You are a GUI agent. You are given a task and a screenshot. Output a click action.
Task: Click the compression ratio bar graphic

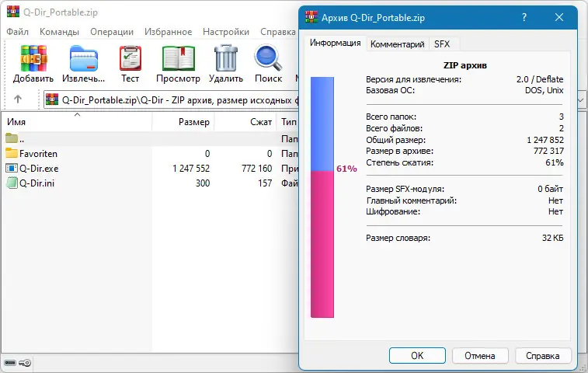click(322, 197)
